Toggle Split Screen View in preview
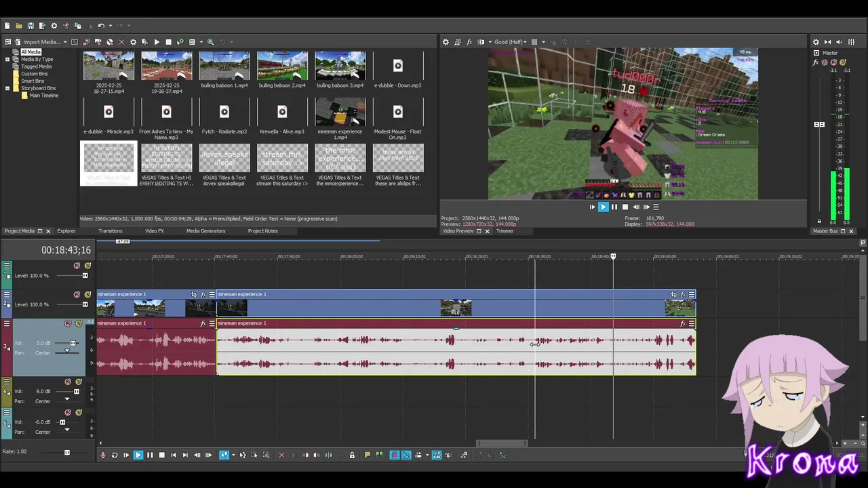Screen dimensions: 868x488 pyautogui.click(x=481, y=42)
